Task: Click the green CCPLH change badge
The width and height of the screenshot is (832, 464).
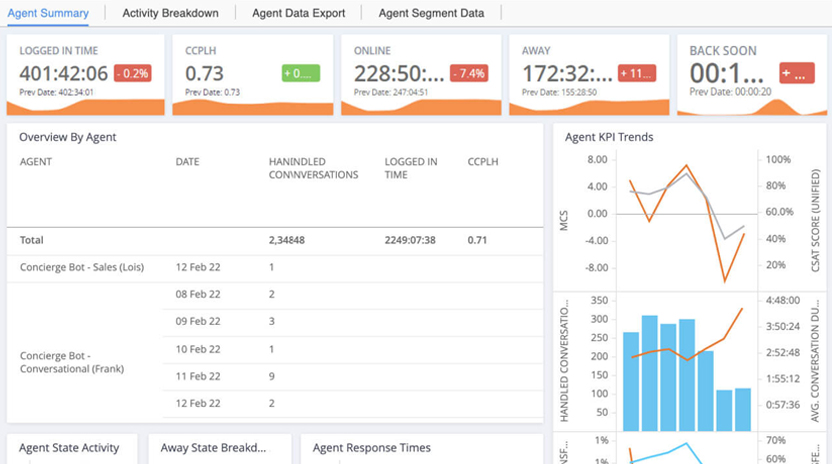Action: [301, 73]
